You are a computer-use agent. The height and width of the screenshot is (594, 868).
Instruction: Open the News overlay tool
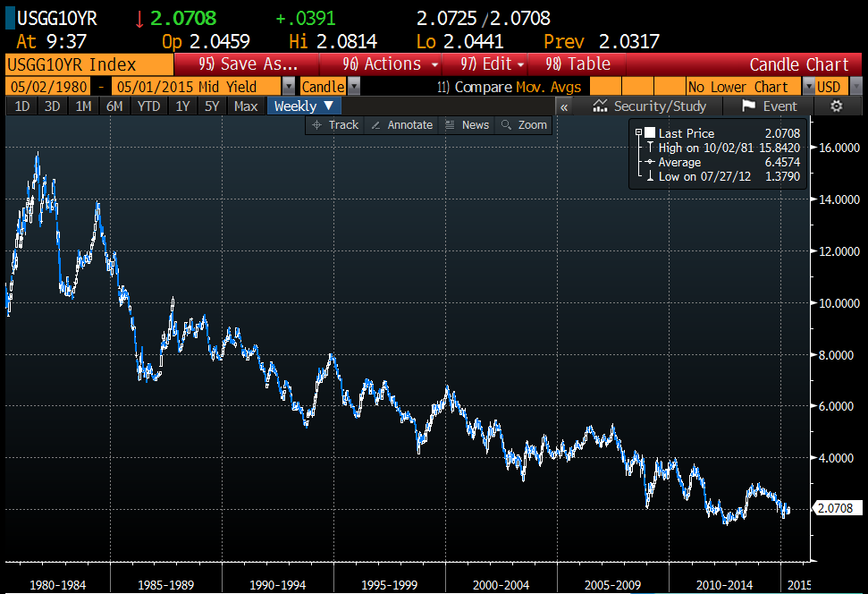click(467, 125)
